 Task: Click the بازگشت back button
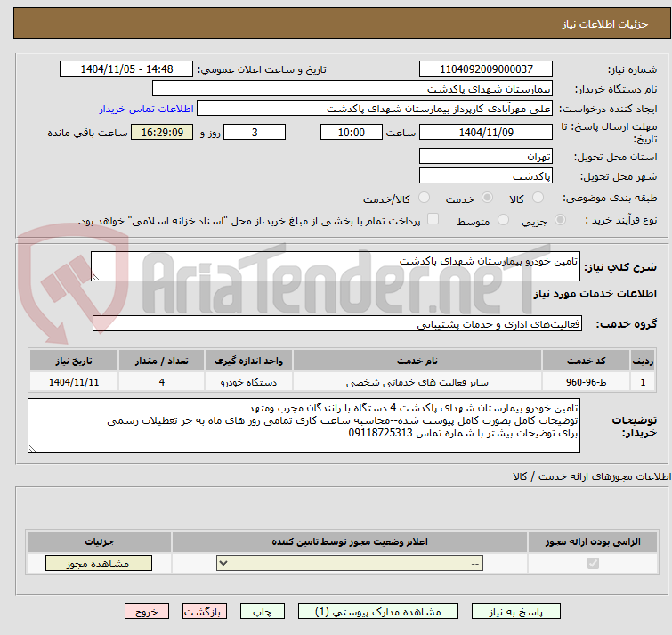[x=205, y=612]
